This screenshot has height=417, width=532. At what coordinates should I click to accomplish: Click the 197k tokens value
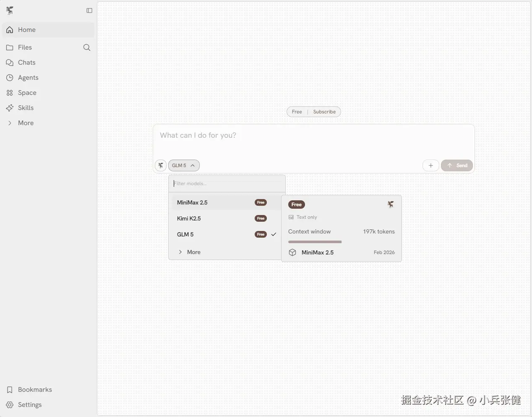tap(379, 231)
